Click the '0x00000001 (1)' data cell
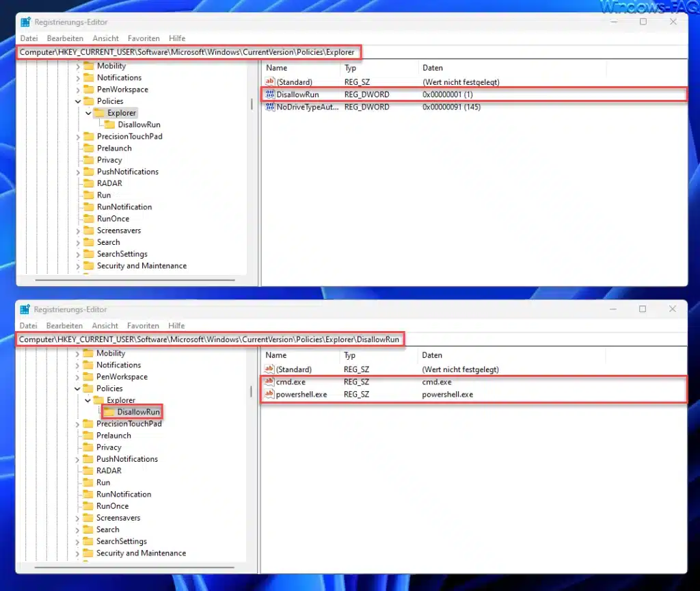 click(x=448, y=94)
